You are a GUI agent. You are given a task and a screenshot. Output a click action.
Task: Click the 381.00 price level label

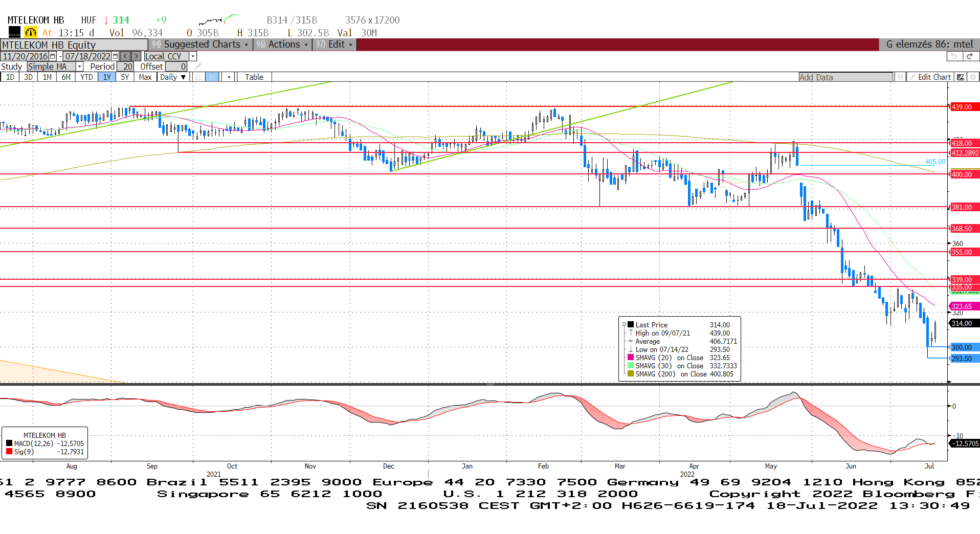pyautogui.click(x=965, y=207)
